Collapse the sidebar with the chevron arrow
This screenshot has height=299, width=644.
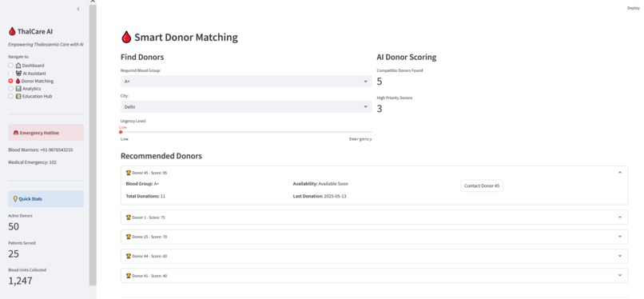click(x=78, y=9)
